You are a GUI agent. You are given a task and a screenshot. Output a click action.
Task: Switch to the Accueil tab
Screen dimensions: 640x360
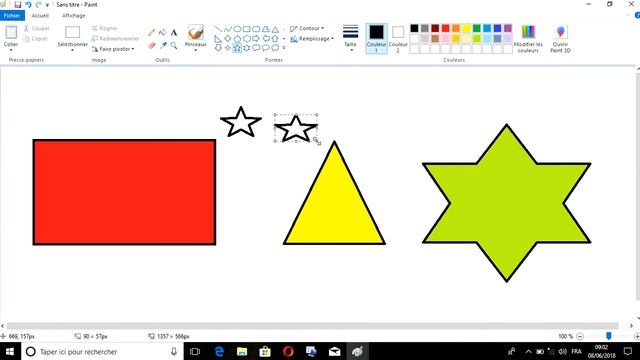tap(40, 16)
